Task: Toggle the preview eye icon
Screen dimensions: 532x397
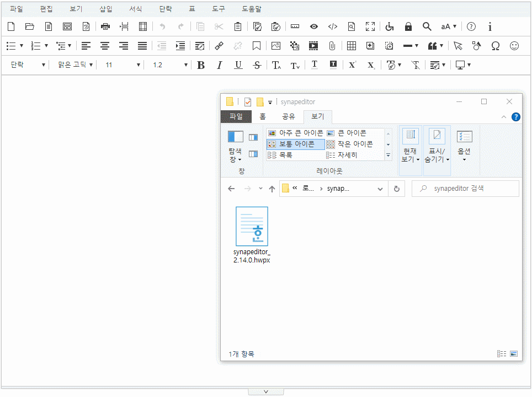Action: pos(313,26)
